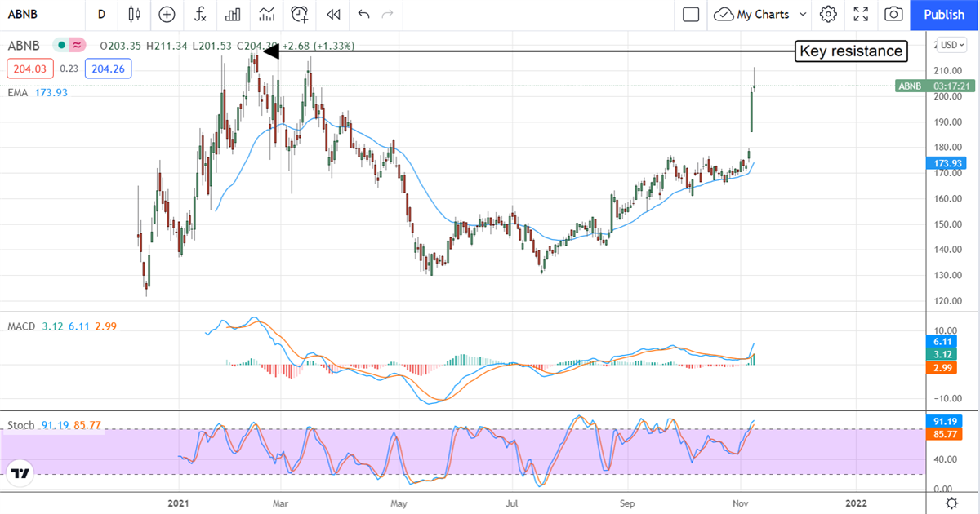The image size is (980, 514).
Task: Click the ABNB symbol search field
Action: (x=41, y=14)
